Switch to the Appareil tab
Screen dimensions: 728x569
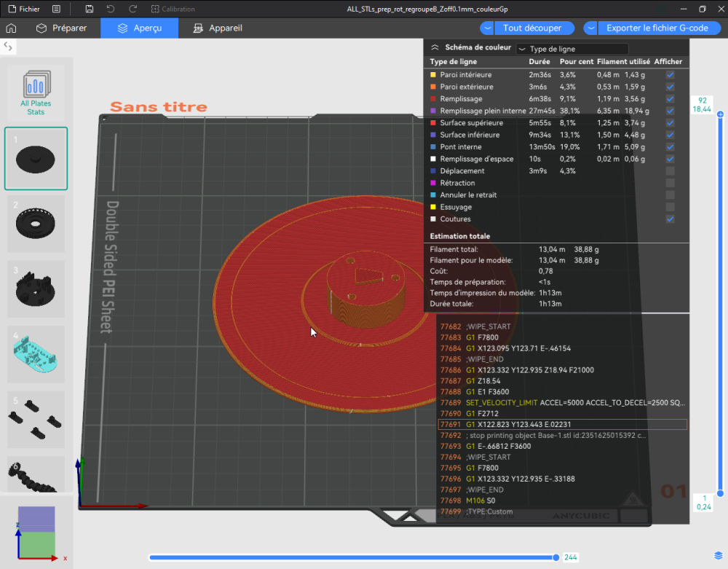(x=217, y=28)
